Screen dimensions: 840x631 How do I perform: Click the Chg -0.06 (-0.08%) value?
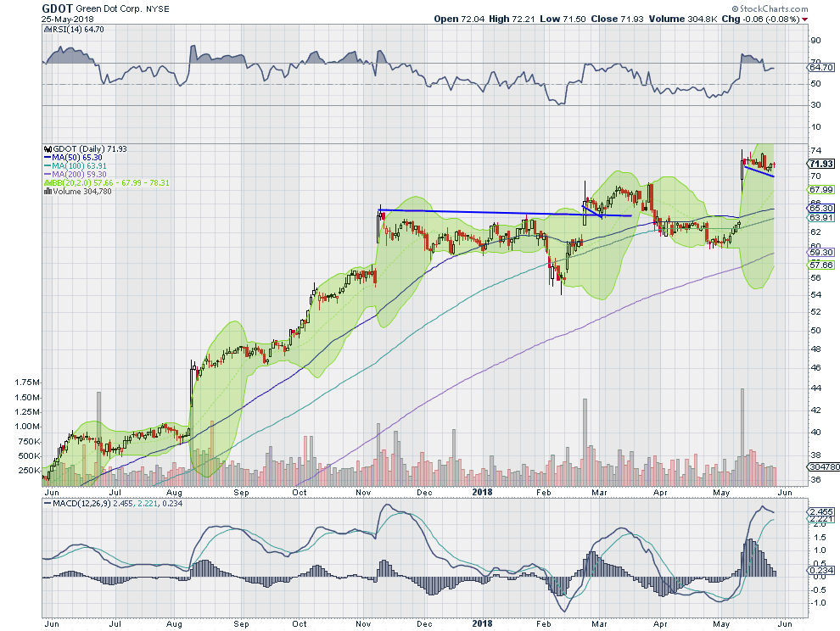click(761, 19)
